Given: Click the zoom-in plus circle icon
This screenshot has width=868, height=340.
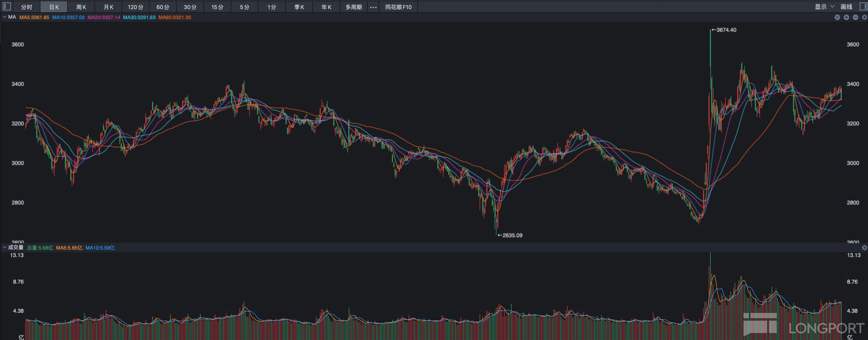Looking at the screenshot, I should 846,17.
